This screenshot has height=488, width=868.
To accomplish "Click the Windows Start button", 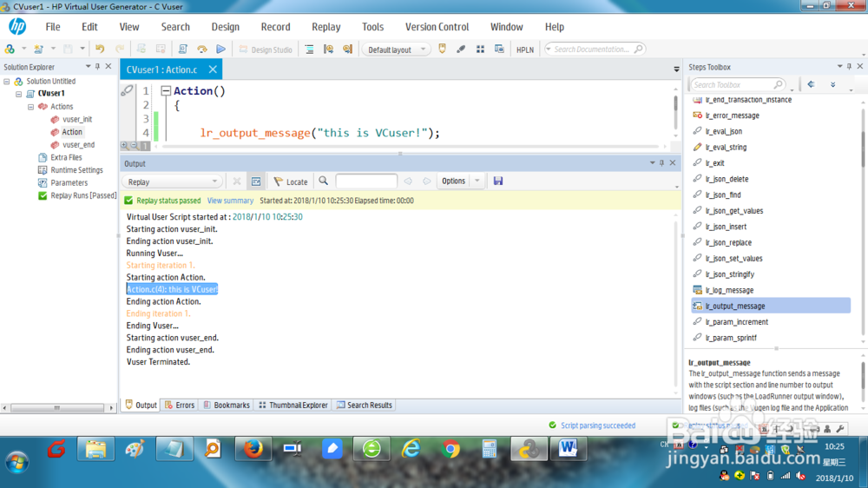I will coord(17,461).
